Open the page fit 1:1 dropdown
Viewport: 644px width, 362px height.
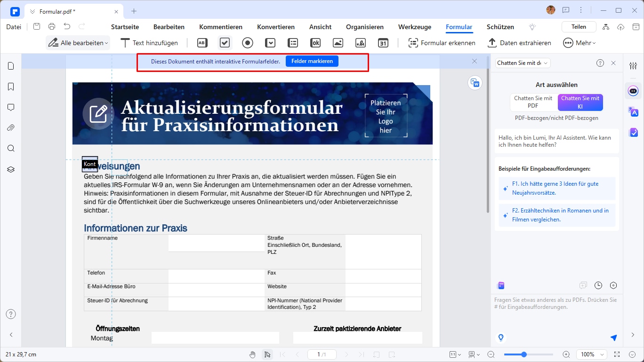(455, 354)
